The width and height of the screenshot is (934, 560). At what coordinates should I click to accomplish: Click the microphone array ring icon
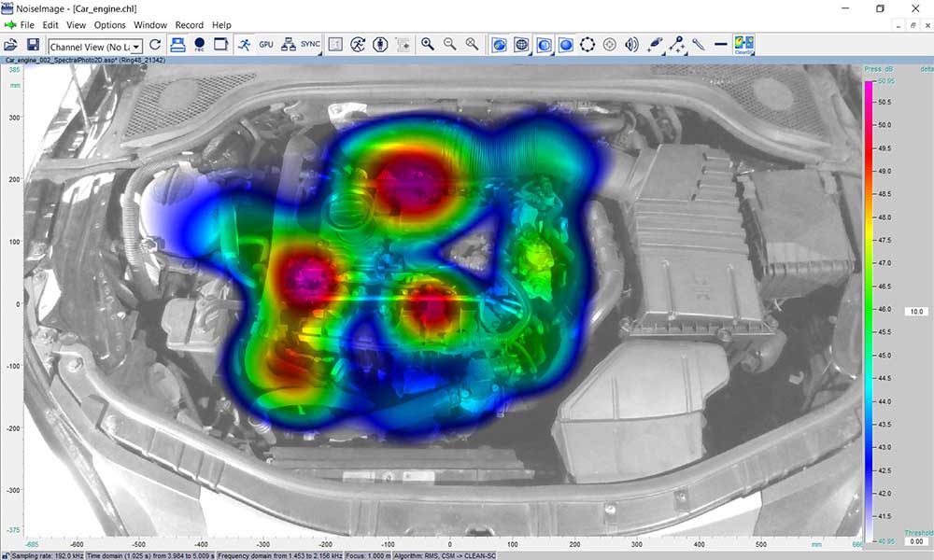pos(586,43)
